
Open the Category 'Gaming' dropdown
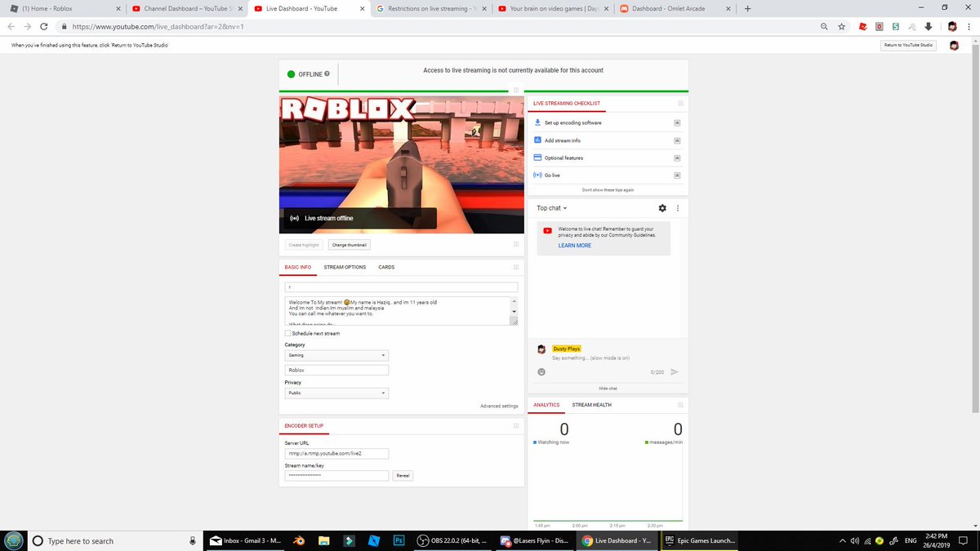point(336,356)
